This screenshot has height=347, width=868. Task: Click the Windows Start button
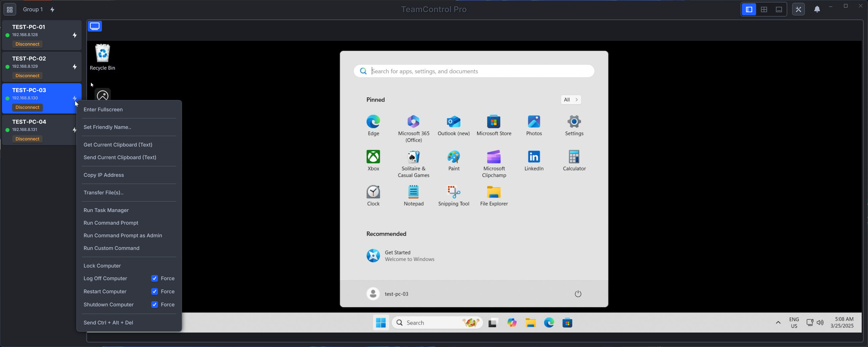381,322
